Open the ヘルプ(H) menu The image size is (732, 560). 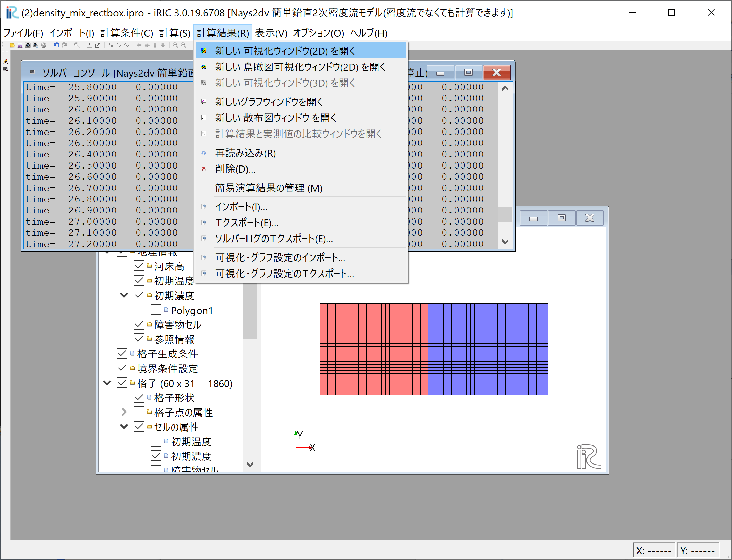click(x=369, y=33)
